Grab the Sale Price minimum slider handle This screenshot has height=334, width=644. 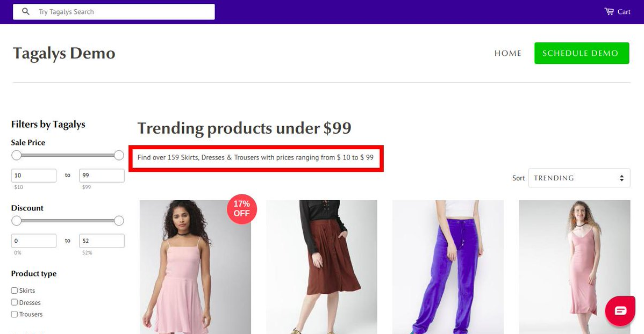17,155
